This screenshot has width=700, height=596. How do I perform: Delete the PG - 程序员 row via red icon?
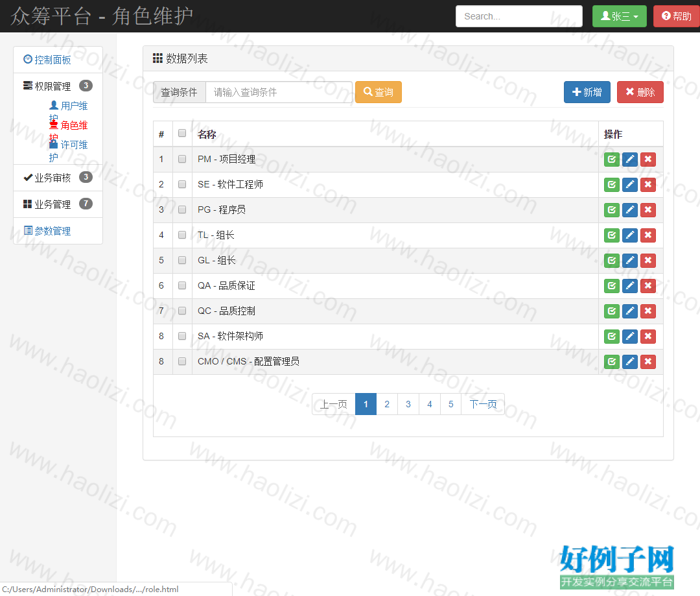coord(648,210)
